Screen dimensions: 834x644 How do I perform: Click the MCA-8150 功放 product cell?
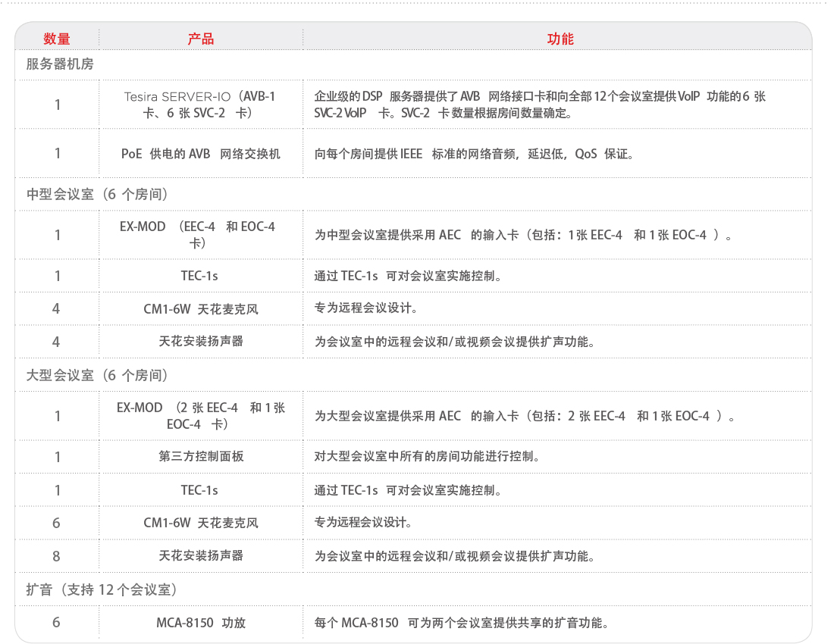(200, 623)
